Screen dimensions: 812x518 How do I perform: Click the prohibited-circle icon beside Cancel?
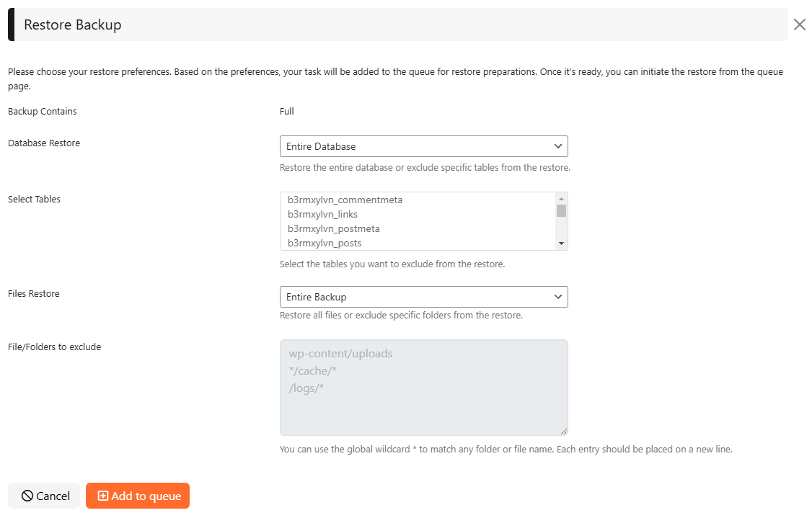click(x=27, y=496)
